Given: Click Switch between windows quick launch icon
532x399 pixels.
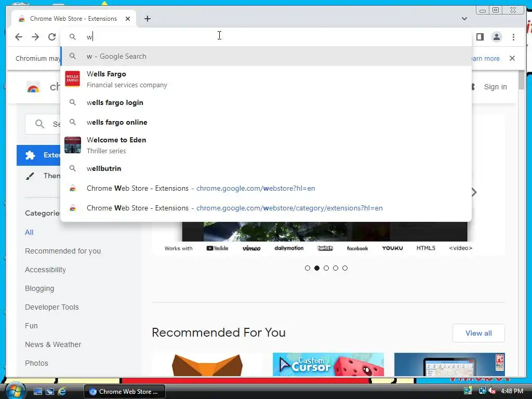Looking at the screenshot, I should [x=49, y=392].
